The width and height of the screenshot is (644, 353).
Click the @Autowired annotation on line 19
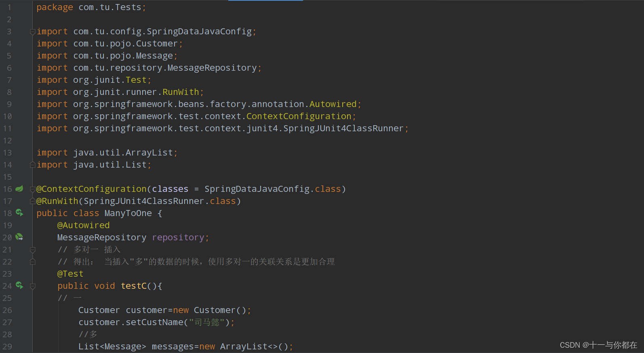point(84,225)
